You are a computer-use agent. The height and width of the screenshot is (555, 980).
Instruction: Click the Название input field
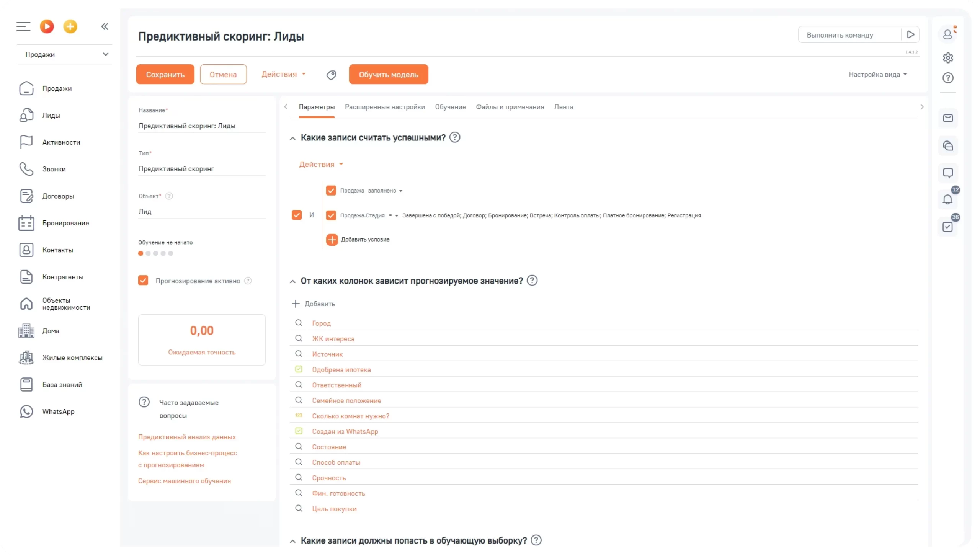202,126
